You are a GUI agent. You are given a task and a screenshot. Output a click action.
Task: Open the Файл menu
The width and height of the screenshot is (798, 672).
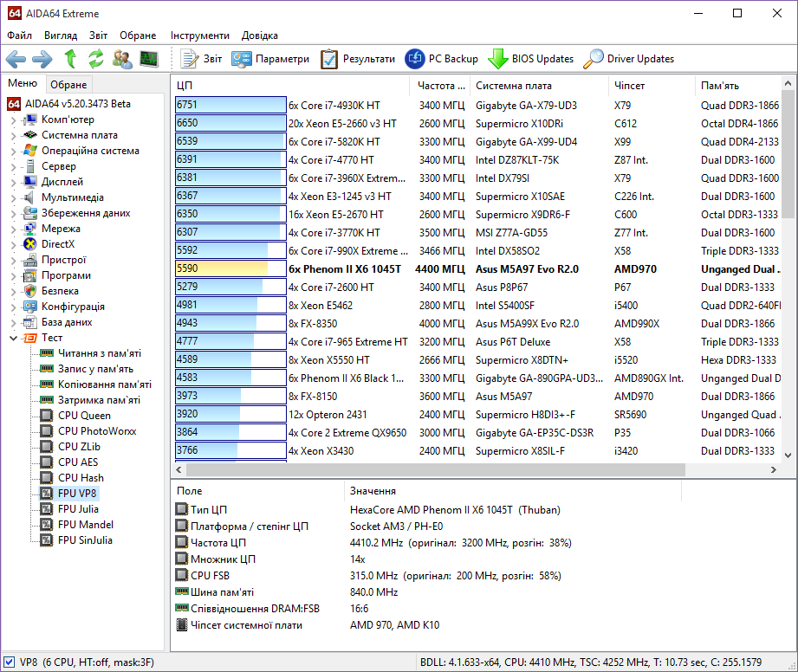coord(19,36)
